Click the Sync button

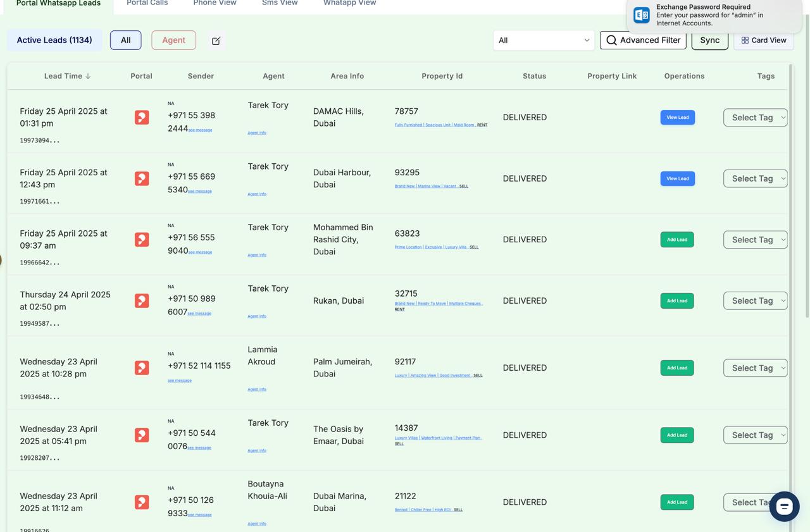point(710,40)
